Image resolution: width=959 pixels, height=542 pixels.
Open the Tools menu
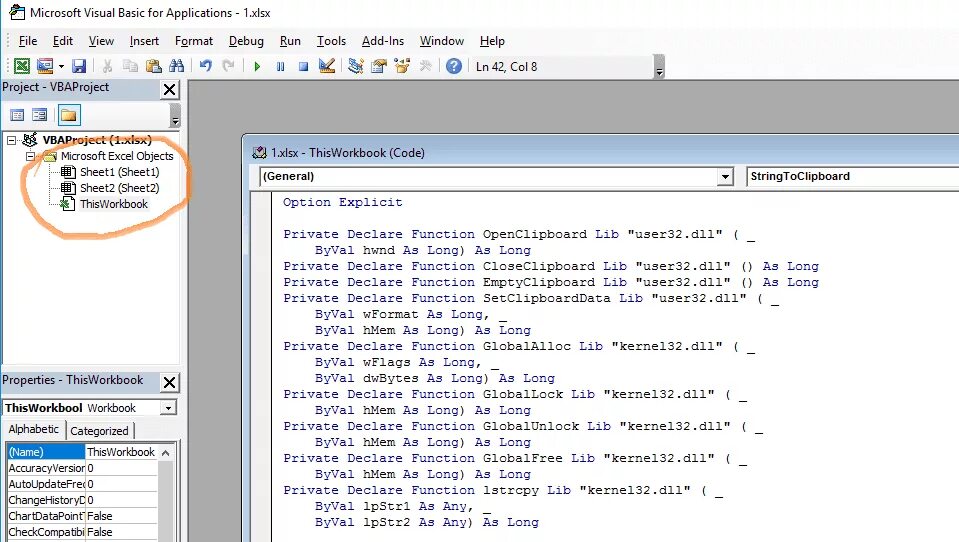point(331,41)
